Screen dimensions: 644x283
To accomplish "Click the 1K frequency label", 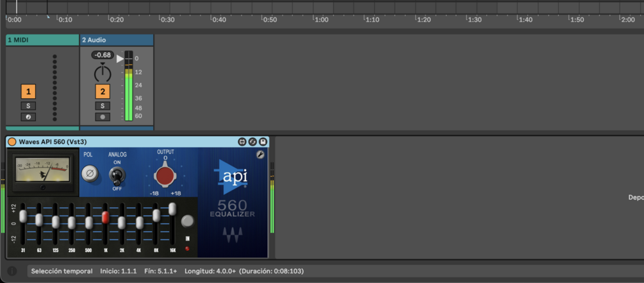I will coord(105,250).
